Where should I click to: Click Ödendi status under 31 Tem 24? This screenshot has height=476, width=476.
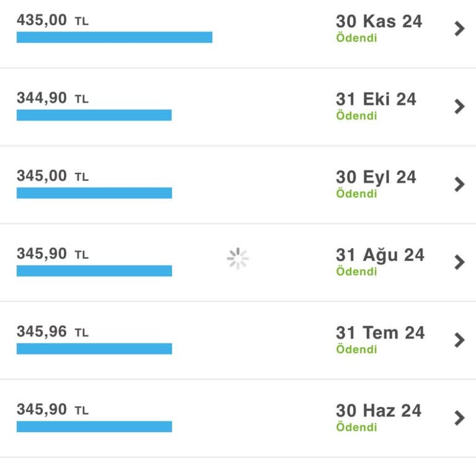click(x=356, y=350)
